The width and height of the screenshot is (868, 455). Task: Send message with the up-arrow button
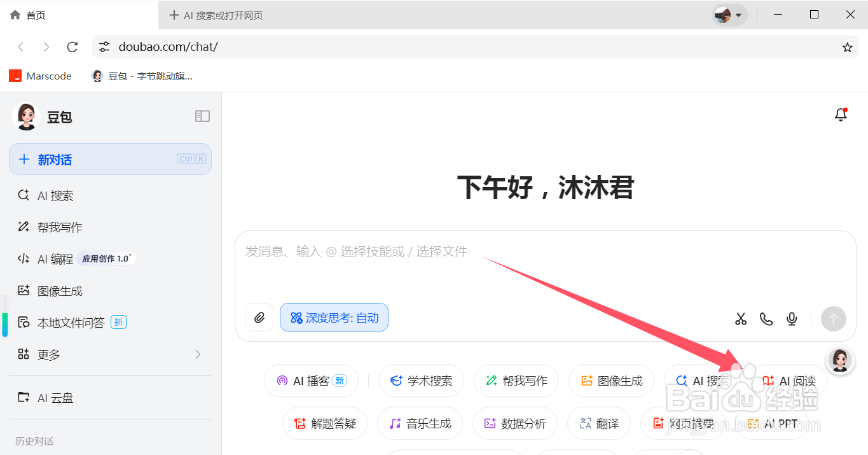pos(833,319)
